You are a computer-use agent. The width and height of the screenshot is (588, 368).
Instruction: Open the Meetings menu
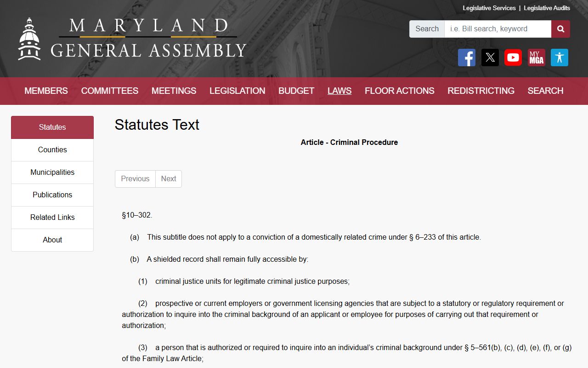[174, 91]
